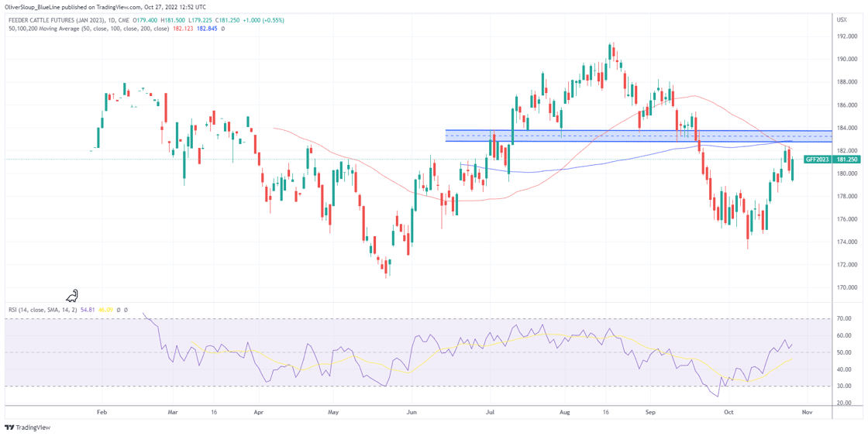Open the RSI (14, close, SMA, 14, 2) legend

(x=44, y=310)
